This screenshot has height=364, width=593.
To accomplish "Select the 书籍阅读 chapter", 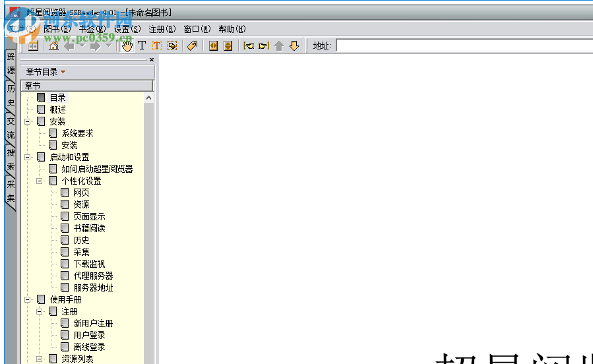I will pyautogui.click(x=89, y=228).
